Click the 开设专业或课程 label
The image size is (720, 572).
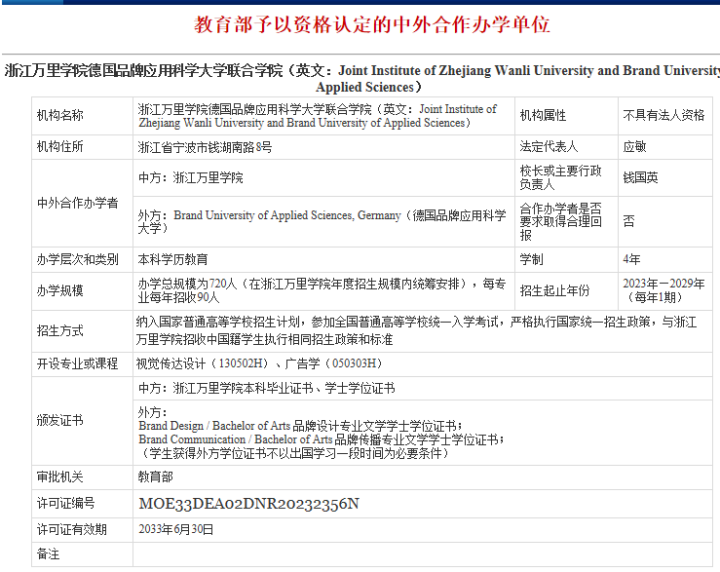[x=78, y=364]
